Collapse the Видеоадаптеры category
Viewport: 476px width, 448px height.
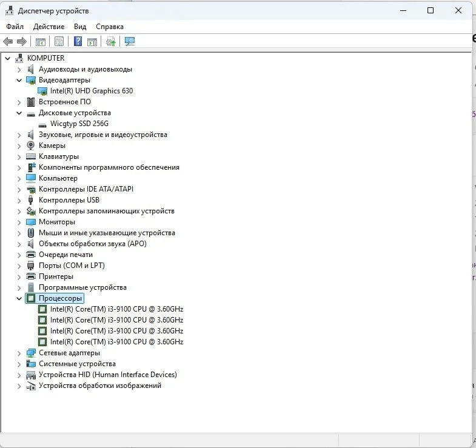(x=19, y=81)
